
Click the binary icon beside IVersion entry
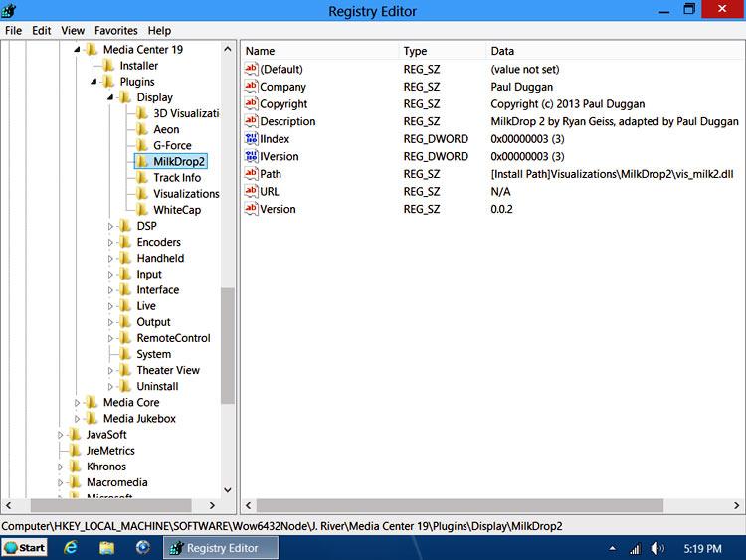tap(251, 156)
